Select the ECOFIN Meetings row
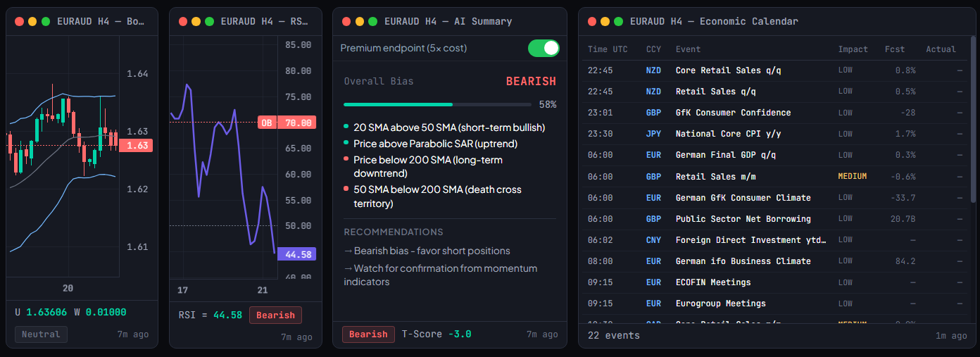 point(777,282)
